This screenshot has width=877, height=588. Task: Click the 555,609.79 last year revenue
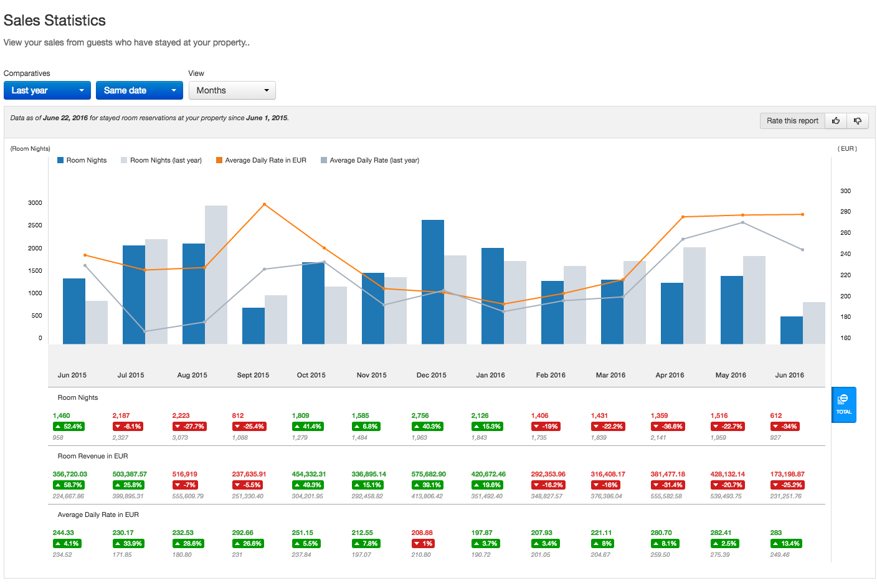(188, 496)
